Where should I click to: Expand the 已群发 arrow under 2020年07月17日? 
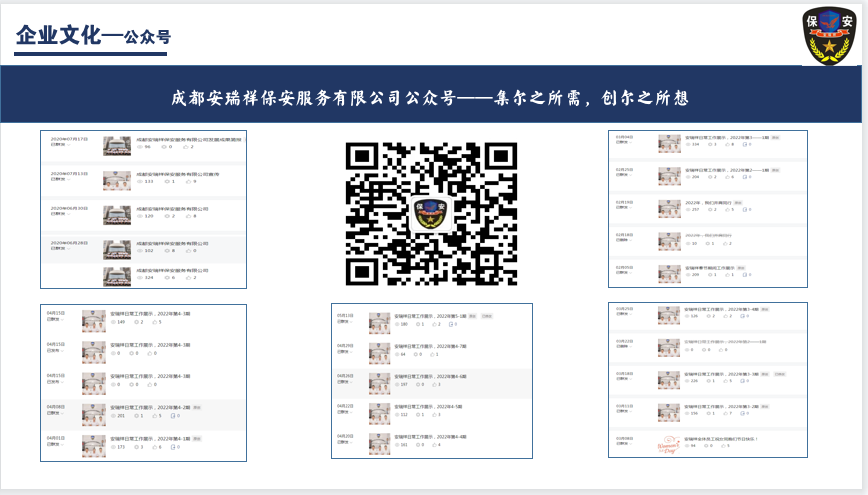(x=69, y=145)
